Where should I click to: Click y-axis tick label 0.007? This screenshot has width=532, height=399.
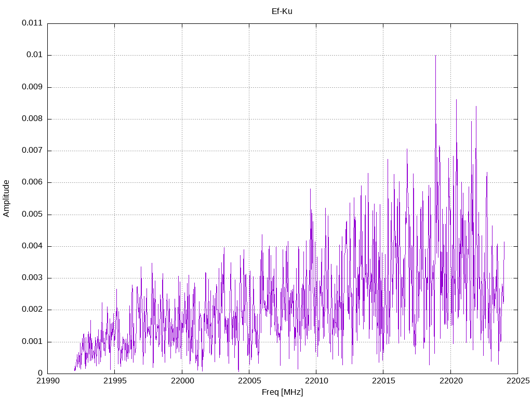(32, 150)
